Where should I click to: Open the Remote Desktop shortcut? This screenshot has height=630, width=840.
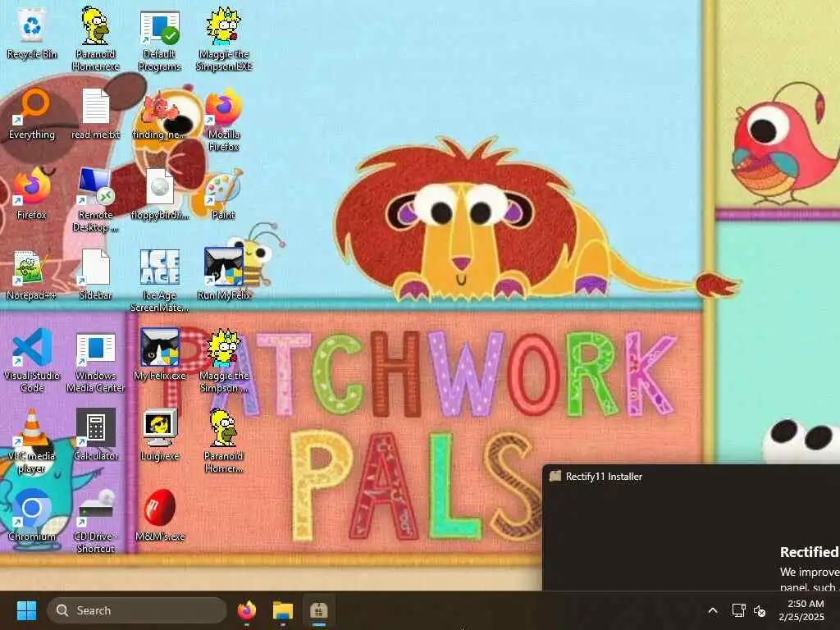click(95, 199)
